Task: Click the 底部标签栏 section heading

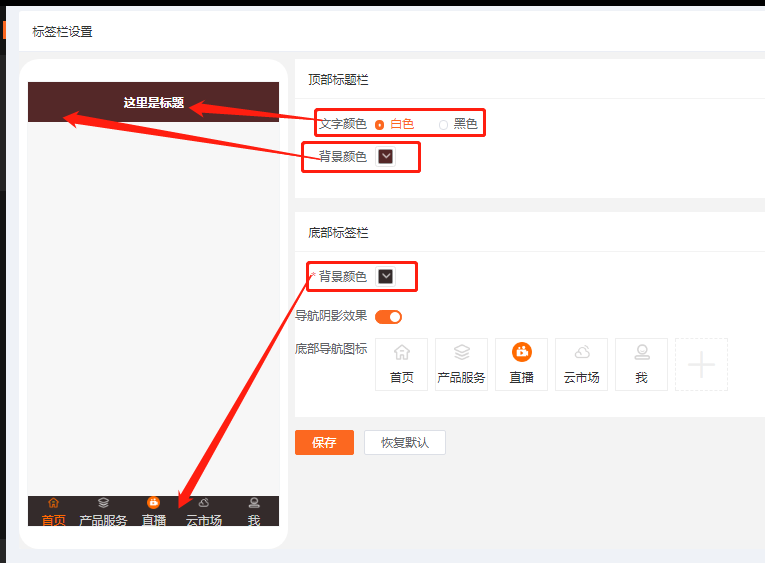Action: 338,233
